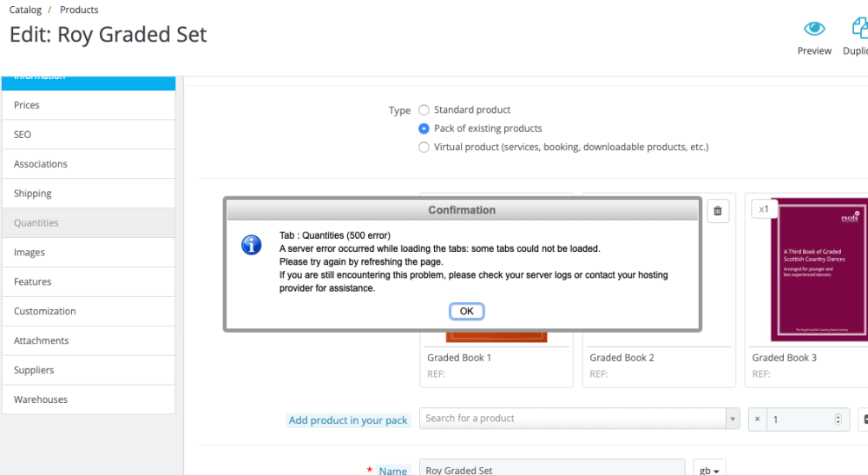The height and width of the screenshot is (475, 868).
Task: Follow the Catalog breadcrumb link
Action: [25, 10]
